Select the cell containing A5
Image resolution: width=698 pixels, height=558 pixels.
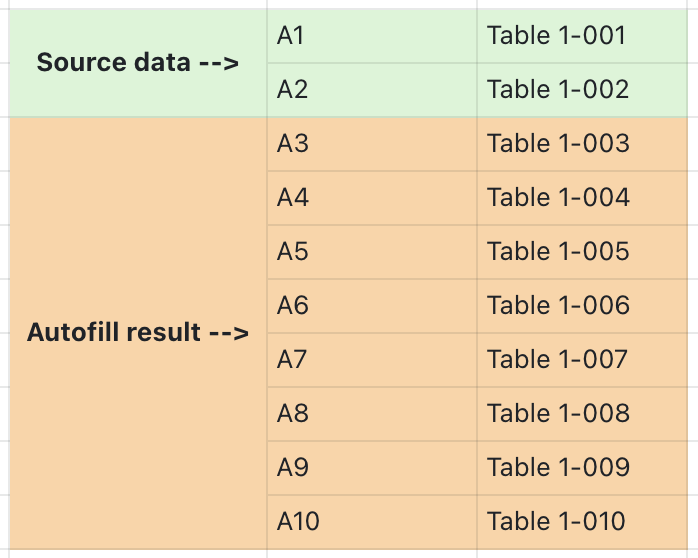(x=372, y=252)
